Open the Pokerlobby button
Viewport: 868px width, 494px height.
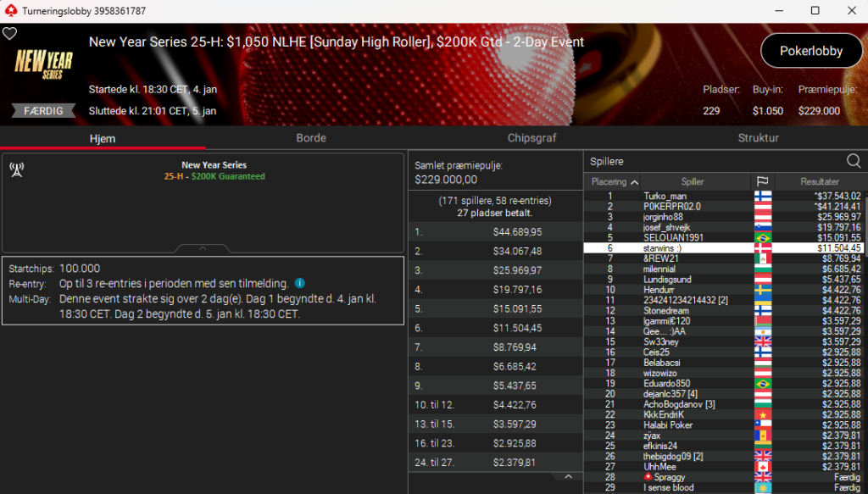811,51
